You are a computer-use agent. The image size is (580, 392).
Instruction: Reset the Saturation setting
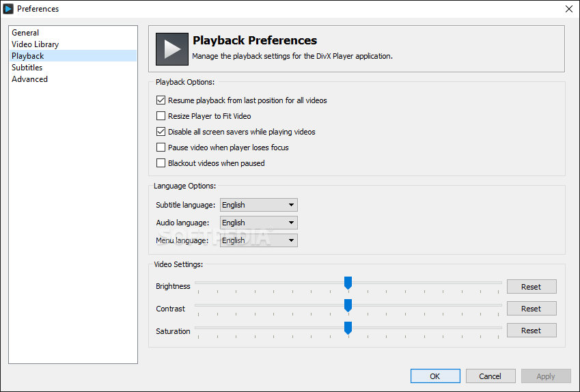tap(531, 331)
